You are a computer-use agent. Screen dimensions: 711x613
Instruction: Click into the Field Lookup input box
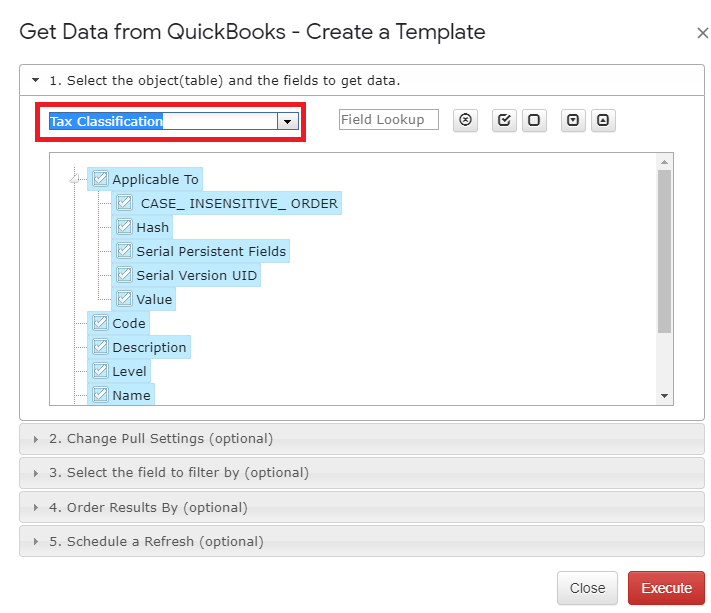388,120
